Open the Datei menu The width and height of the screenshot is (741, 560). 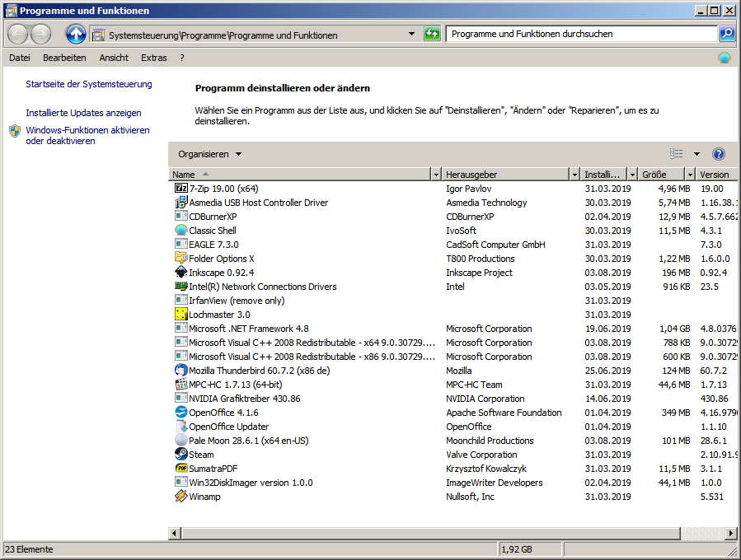point(20,58)
